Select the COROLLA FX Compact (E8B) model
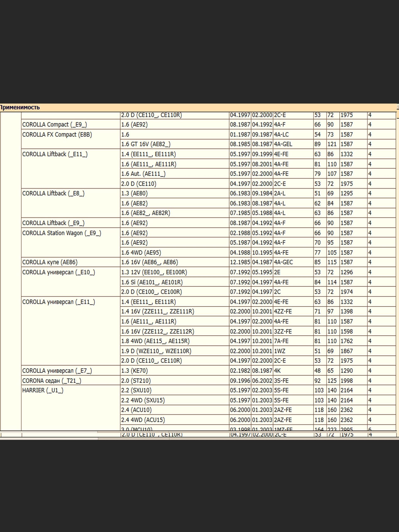 (57, 134)
